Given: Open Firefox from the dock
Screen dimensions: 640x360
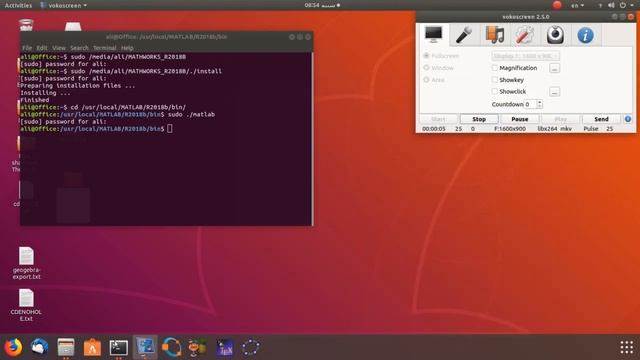Looking at the screenshot, I should 13,347.
